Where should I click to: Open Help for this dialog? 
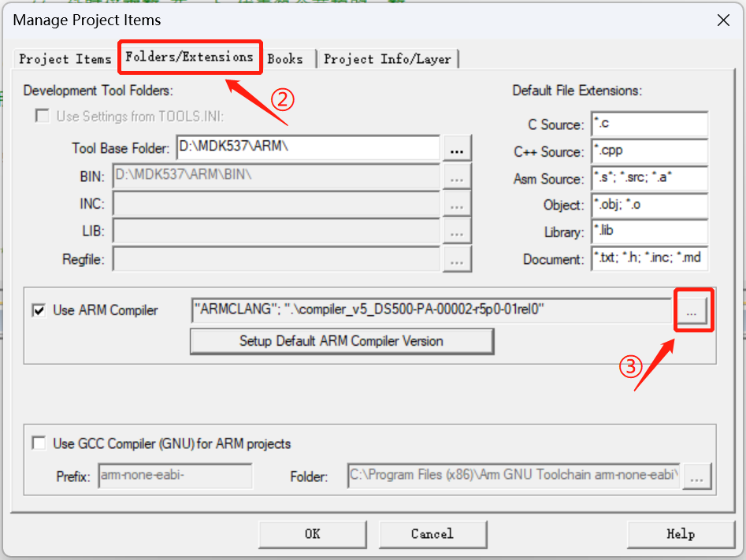pyautogui.click(x=680, y=534)
